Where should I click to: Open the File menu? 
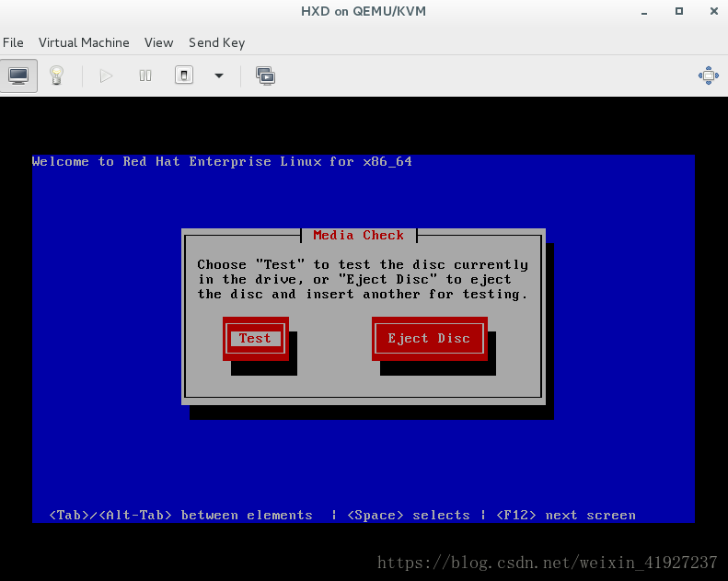[13, 42]
